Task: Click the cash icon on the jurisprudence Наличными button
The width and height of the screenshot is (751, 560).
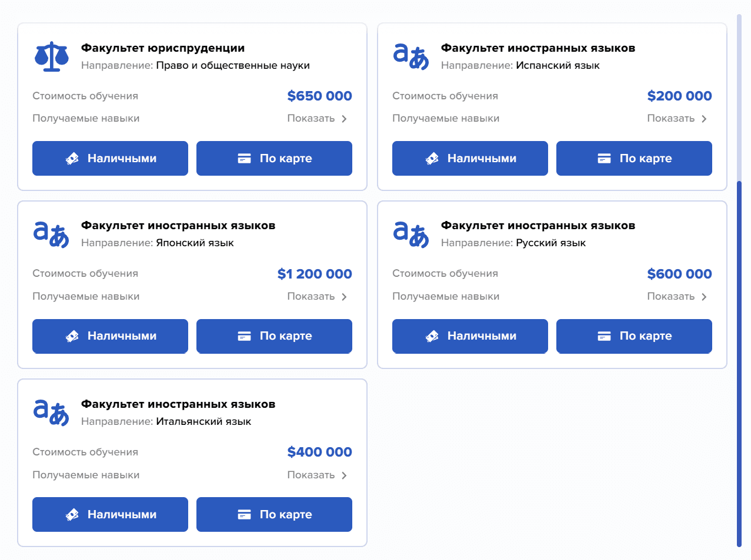Action: [x=72, y=158]
